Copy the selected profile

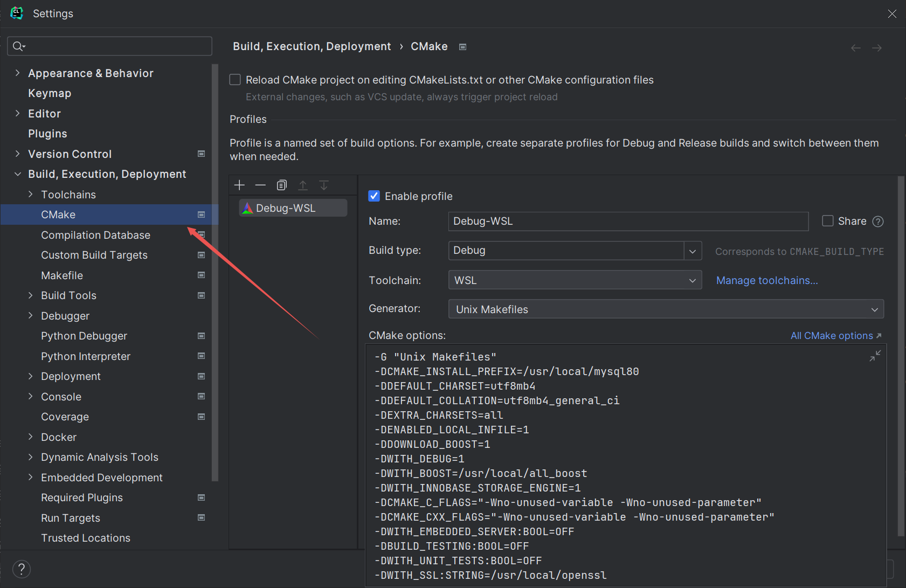tap(281, 185)
